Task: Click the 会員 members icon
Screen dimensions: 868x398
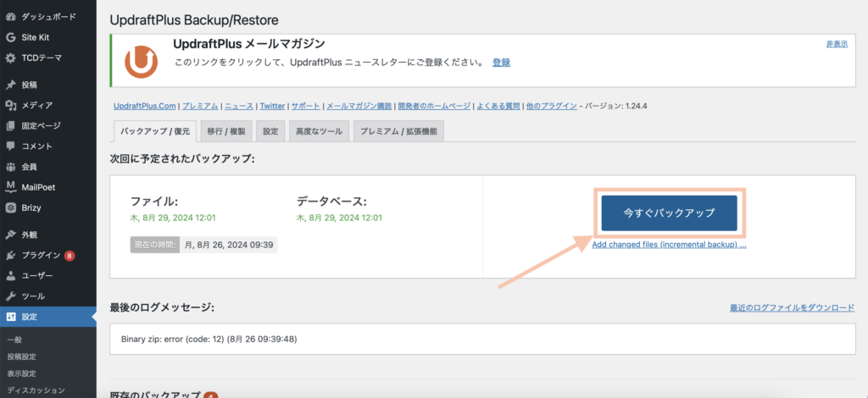Action: tap(10, 167)
